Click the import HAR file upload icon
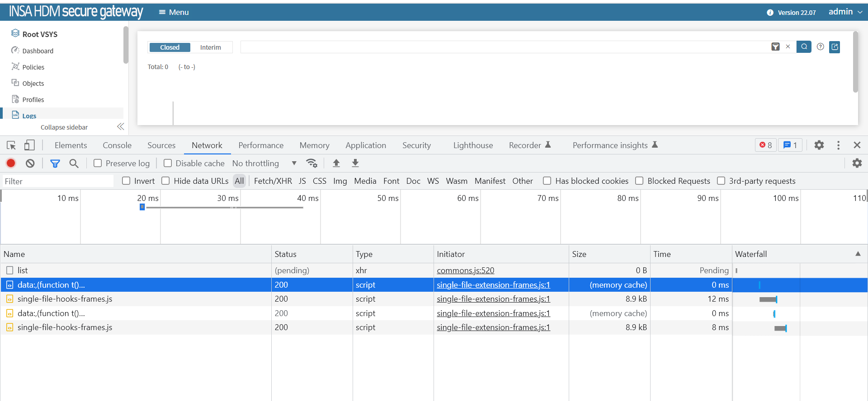Viewport: 868px width, 401px height. tap(336, 163)
